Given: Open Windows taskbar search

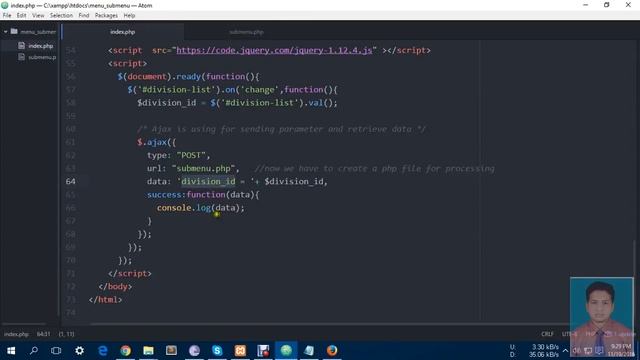Looking at the screenshot, I should click(34, 351).
